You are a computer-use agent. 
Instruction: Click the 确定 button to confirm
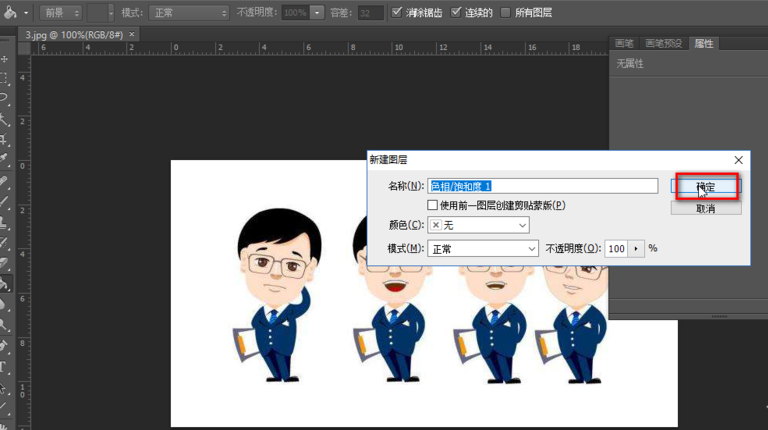coord(705,187)
